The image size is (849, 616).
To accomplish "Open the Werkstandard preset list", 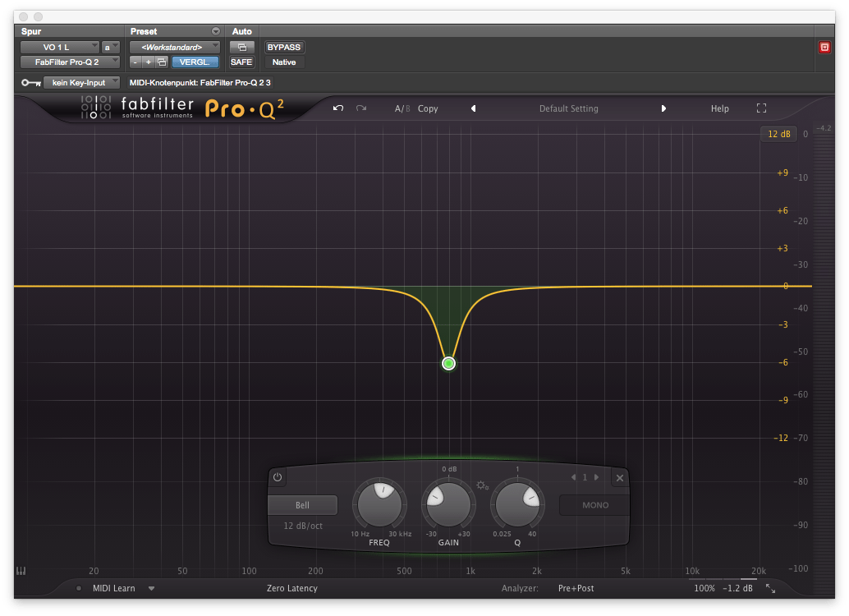I will coord(174,47).
